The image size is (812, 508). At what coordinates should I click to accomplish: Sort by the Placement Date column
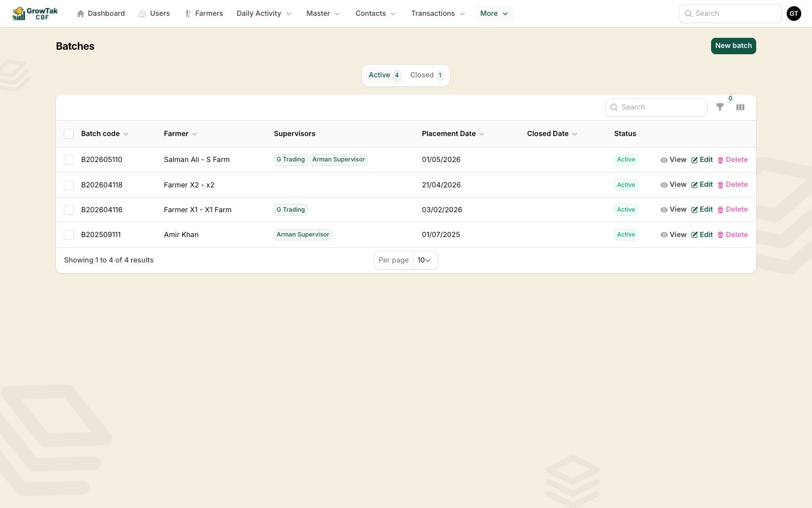[453, 134]
